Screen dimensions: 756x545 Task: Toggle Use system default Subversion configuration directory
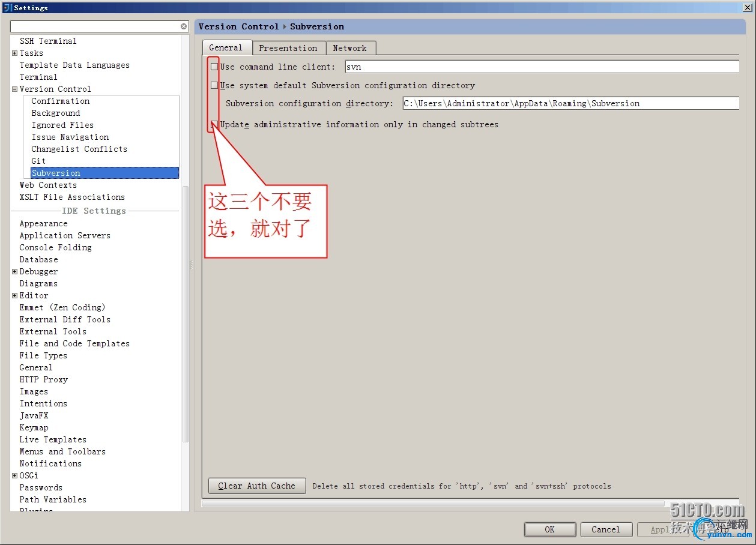point(214,85)
